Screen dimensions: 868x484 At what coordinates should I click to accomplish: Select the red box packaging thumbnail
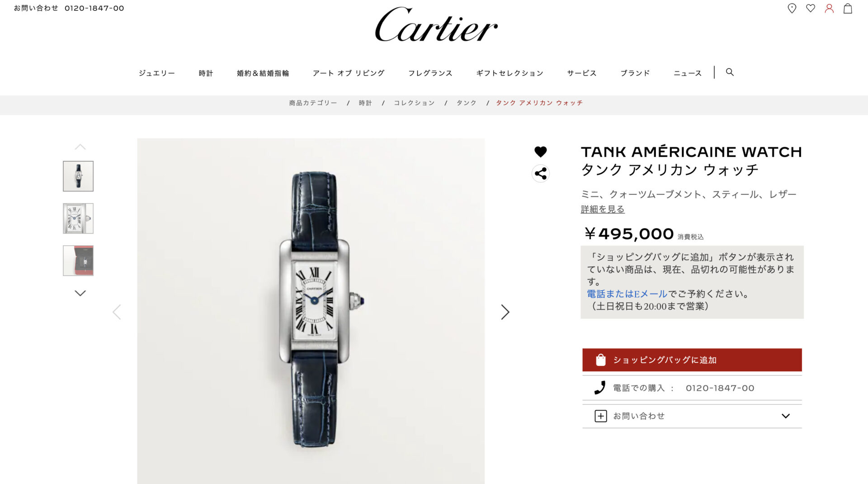pyautogui.click(x=78, y=261)
